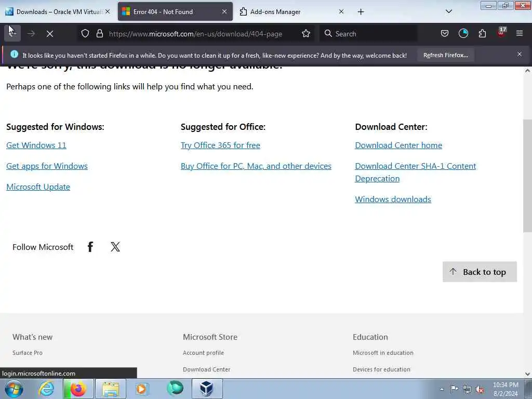This screenshot has height=399, width=532.
Task: Click the URL address bar
Action: pyautogui.click(x=195, y=34)
